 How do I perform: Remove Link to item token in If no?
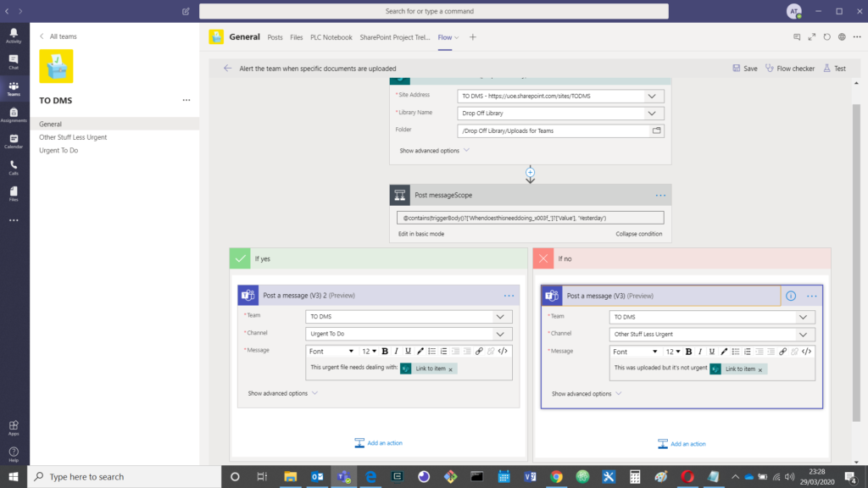(760, 369)
